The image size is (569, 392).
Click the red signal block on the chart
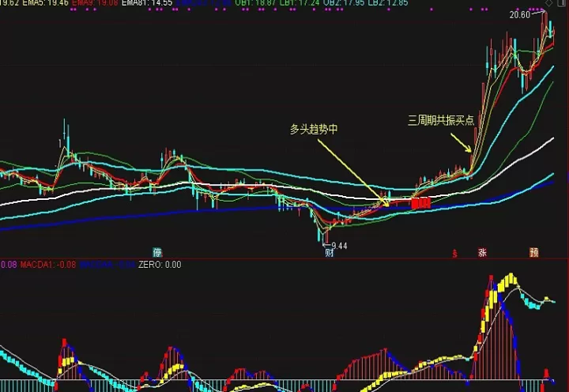point(421,203)
